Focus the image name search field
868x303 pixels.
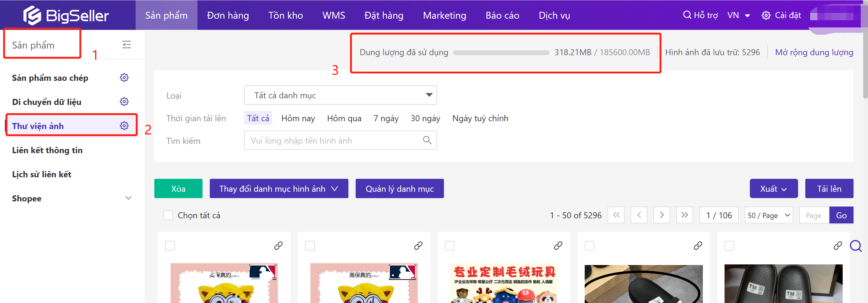point(340,140)
